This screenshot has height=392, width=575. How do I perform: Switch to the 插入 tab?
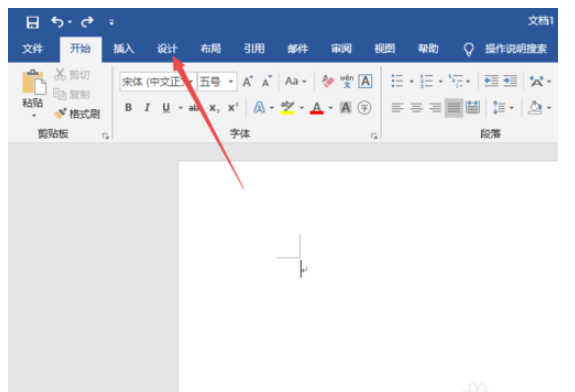pyautogui.click(x=124, y=48)
